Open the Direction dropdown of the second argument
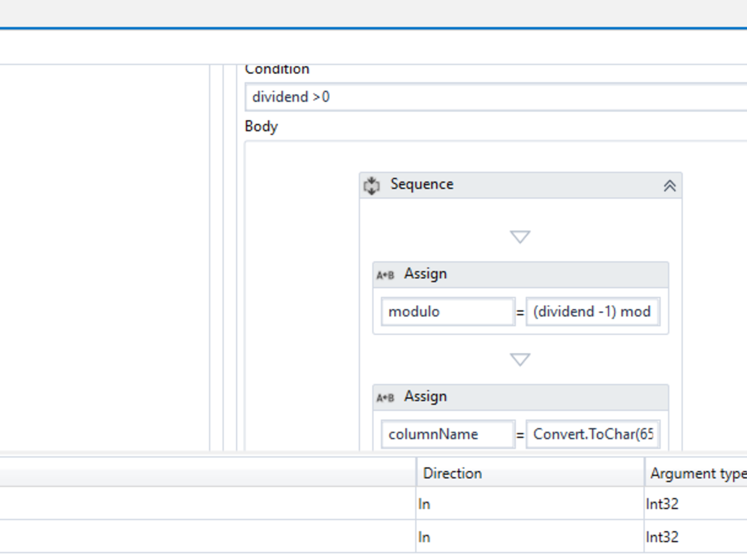747x560 pixels. tap(529, 537)
